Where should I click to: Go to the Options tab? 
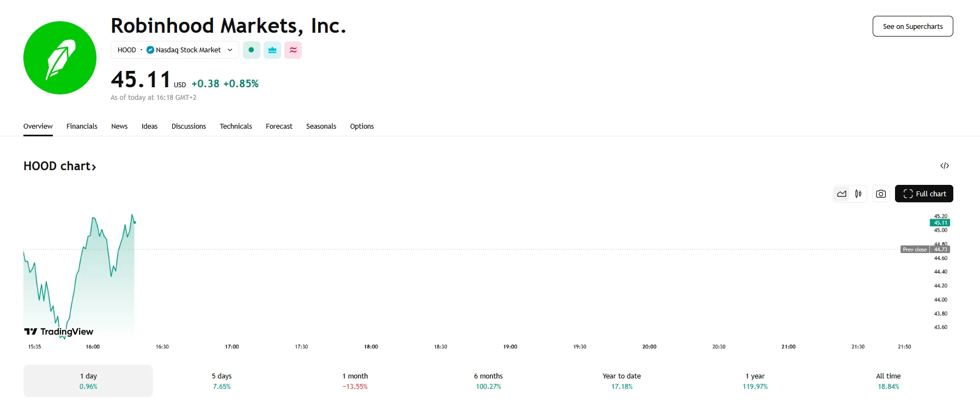point(362,127)
